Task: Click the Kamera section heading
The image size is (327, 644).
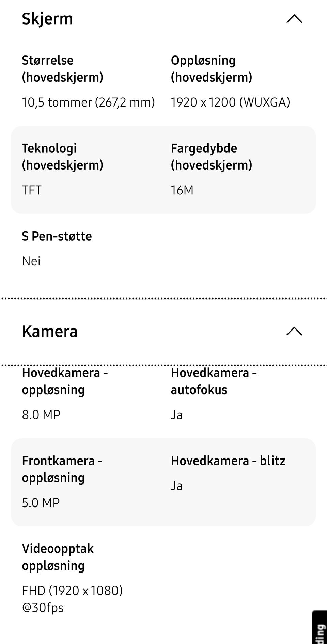Action: click(x=50, y=332)
